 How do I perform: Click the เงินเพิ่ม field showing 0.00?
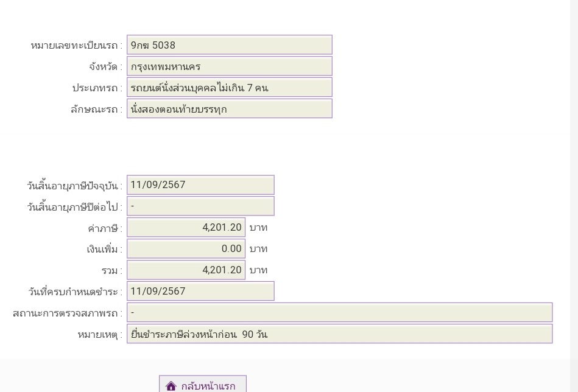[x=186, y=249]
